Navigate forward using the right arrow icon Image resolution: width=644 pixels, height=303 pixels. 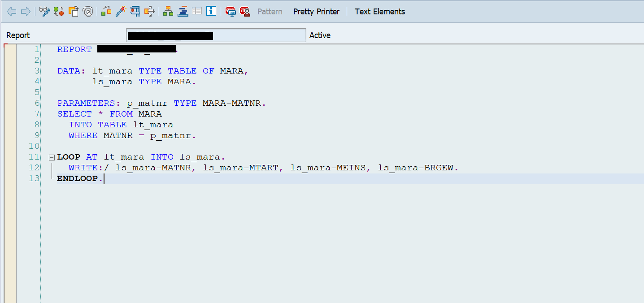tap(26, 11)
